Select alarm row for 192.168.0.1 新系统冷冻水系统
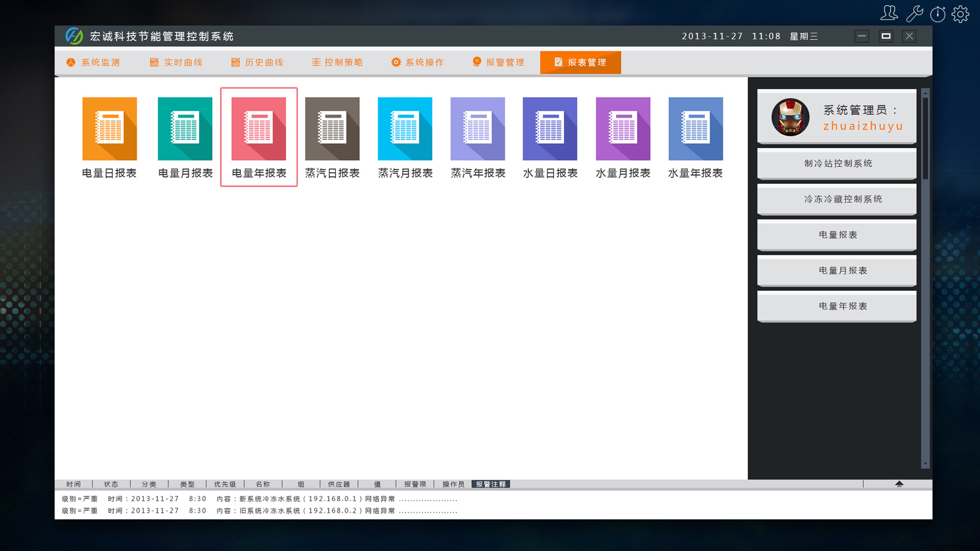This screenshot has height=551, width=980. pyautogui.click(x=259, y=499)
